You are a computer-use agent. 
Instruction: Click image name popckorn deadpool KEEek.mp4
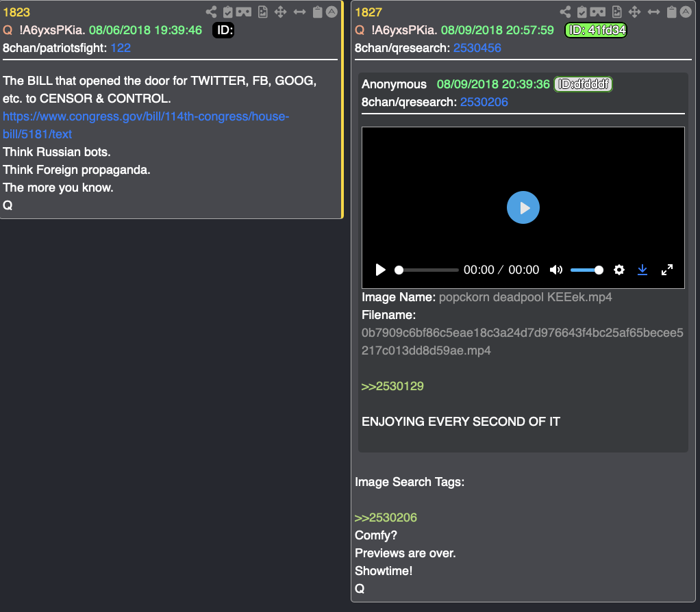tap(525, 297)
